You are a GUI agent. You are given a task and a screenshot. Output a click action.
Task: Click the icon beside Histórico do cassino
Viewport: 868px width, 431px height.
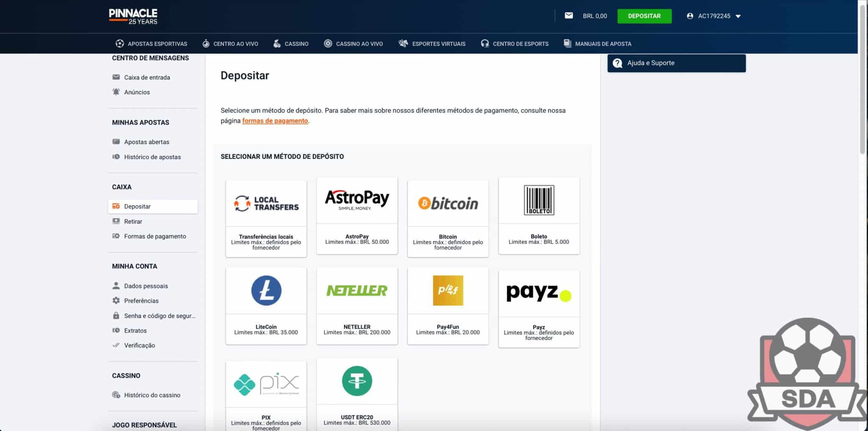(116, 395)
